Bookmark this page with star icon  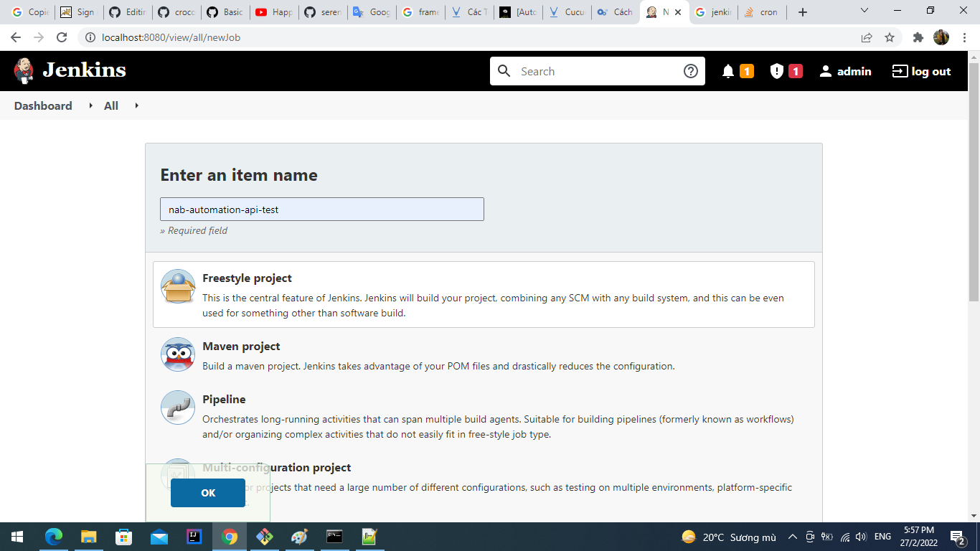point(890,37)
